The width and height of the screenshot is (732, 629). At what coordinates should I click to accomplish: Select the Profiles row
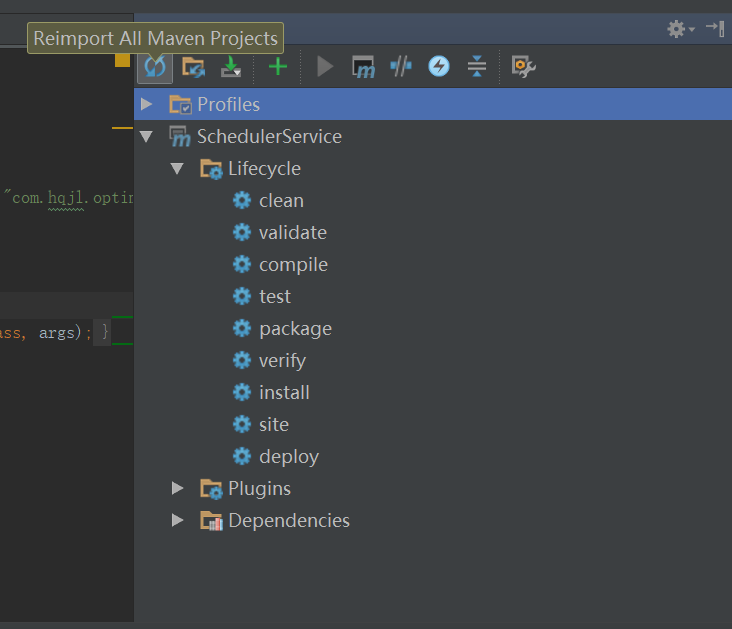point(433,104)
